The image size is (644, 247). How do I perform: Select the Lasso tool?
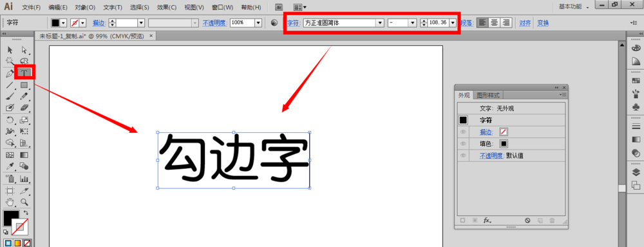coord(24,61)
